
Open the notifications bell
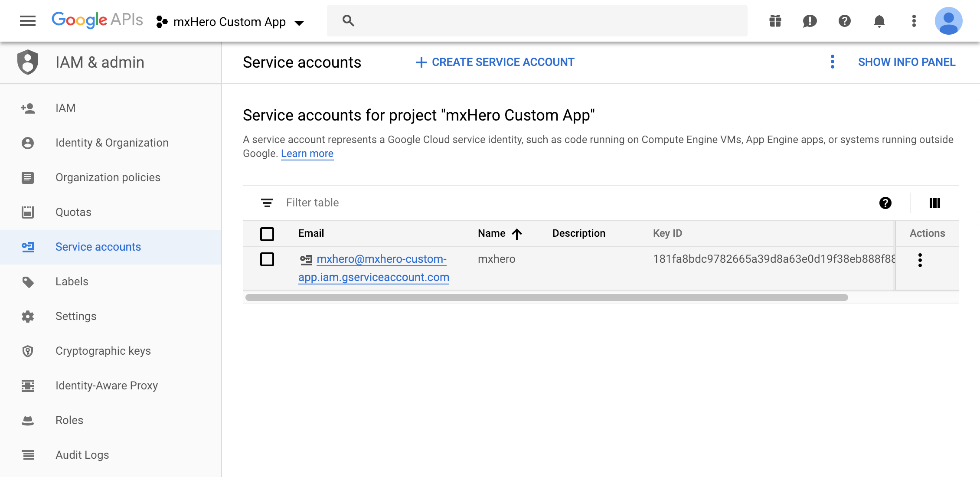[879, 21]
